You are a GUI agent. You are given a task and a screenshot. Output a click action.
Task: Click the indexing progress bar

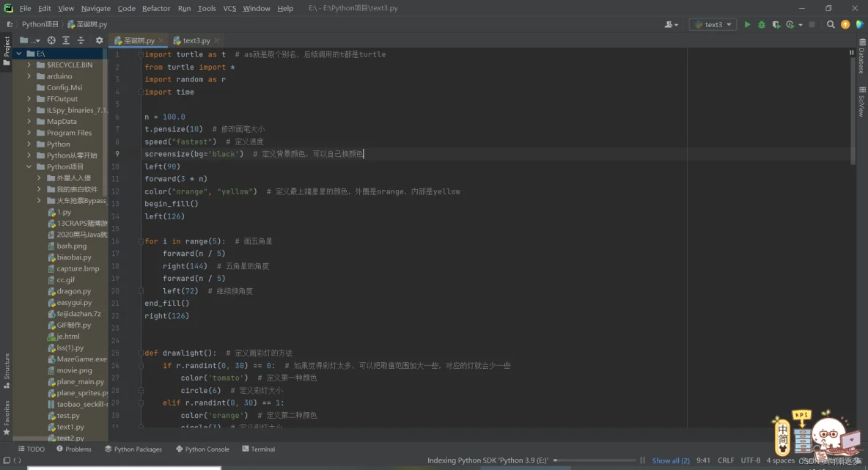pos(595,460)
